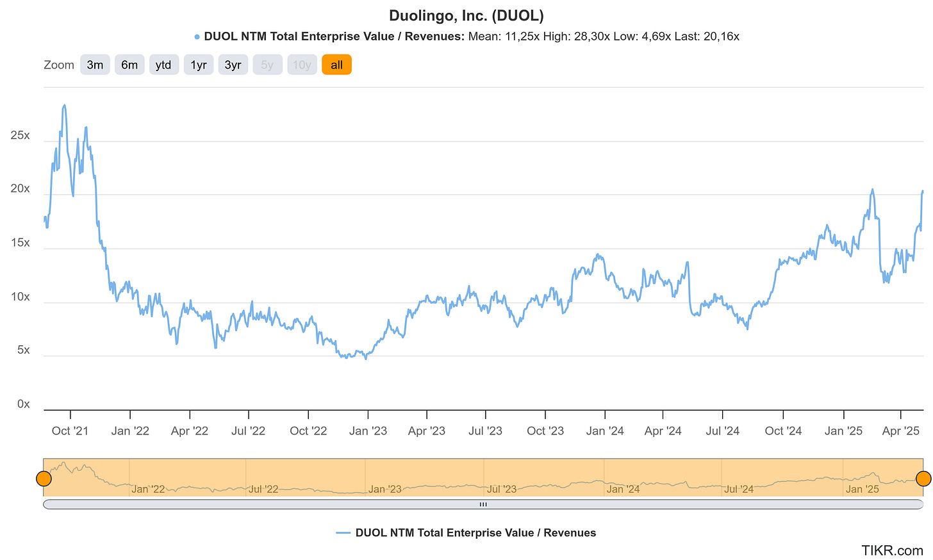This screenshot has height=560, width=933.
Task: Click the navigator Jul '23 label
Action: (501, 489)
